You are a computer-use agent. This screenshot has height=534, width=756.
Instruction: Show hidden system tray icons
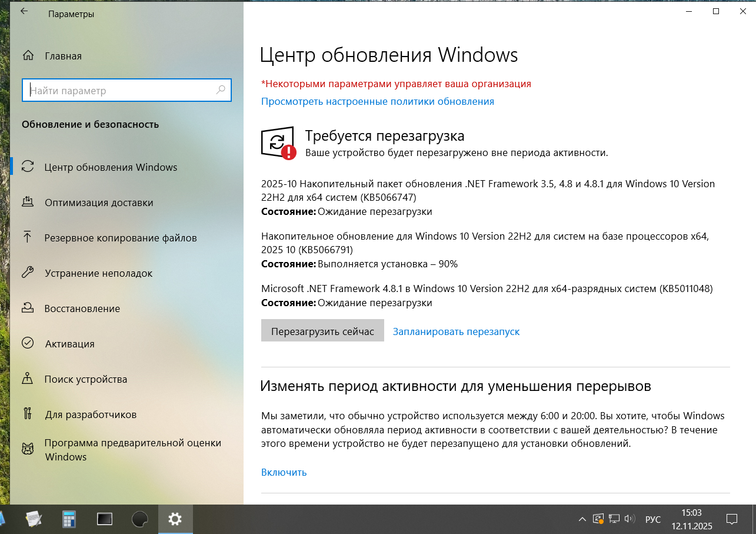(x=582, y=519)
